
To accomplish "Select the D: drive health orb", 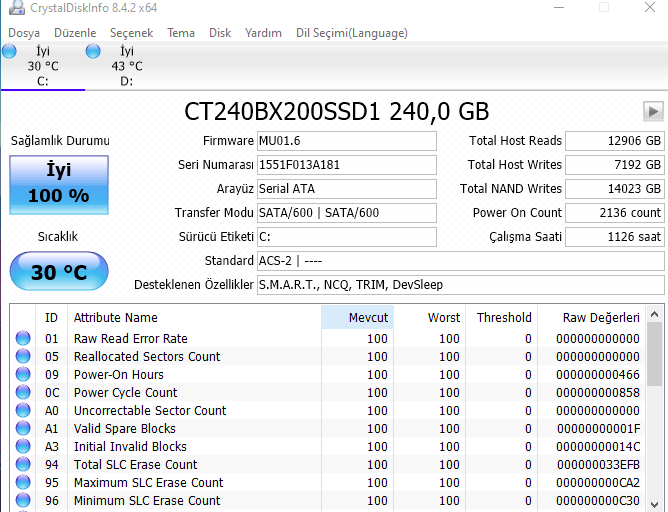I will (93, 51).
